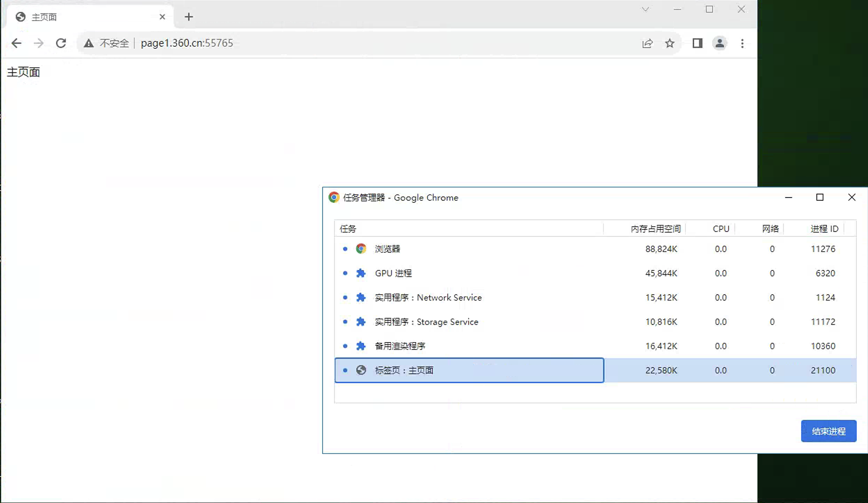Click the share page icon
868x503 pixels.
pos(647,44)
